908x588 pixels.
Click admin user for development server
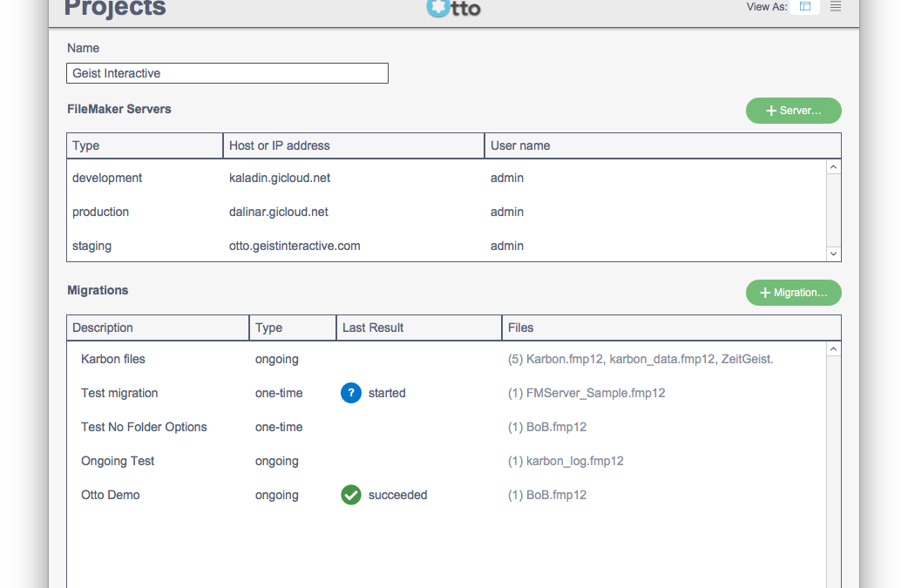(x=506, y=178)
